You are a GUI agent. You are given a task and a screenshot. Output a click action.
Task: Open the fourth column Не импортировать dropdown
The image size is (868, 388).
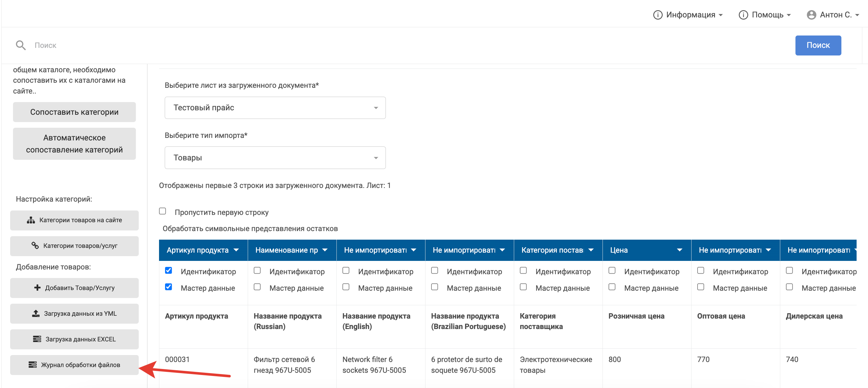point(469,250)
